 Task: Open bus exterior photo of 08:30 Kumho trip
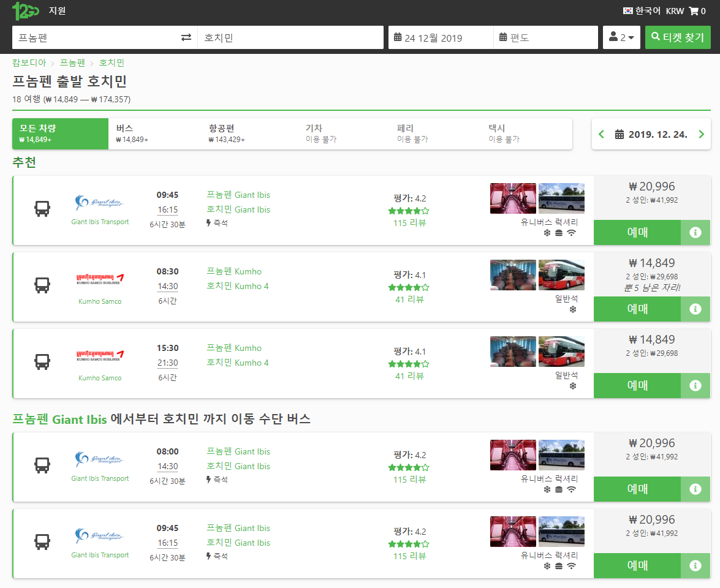point(561,275)
